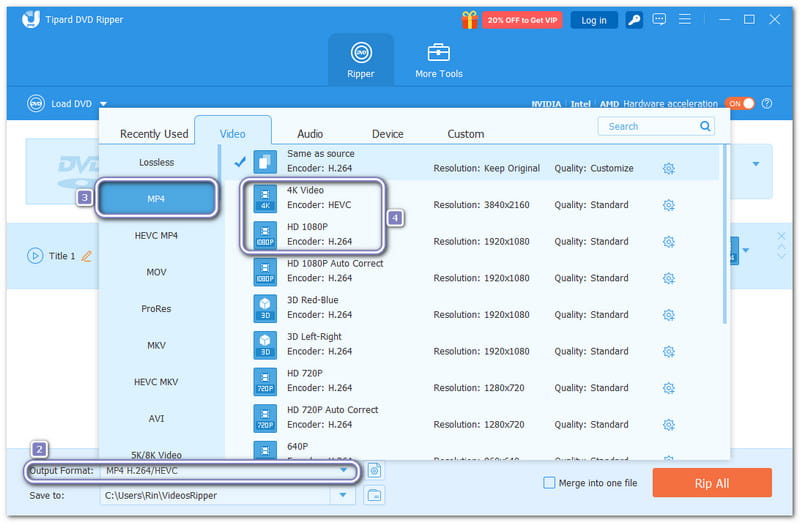Screen dimensions: 800x523
Task: Play Title 1 preview button
Action: click(35, 256)
